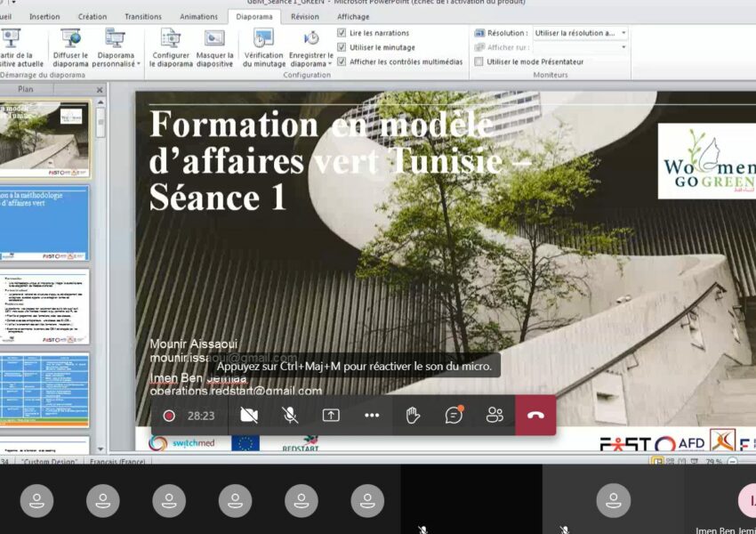Click the Diffuser le diaporama icon
The width and height of the screenshot is (756, 534).
coord(70,37)
